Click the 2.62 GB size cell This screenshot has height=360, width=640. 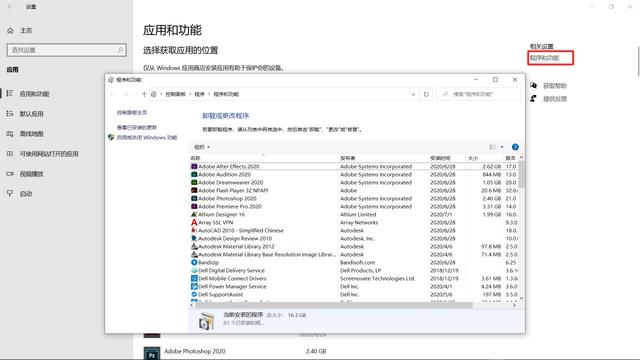coord(491,167)
